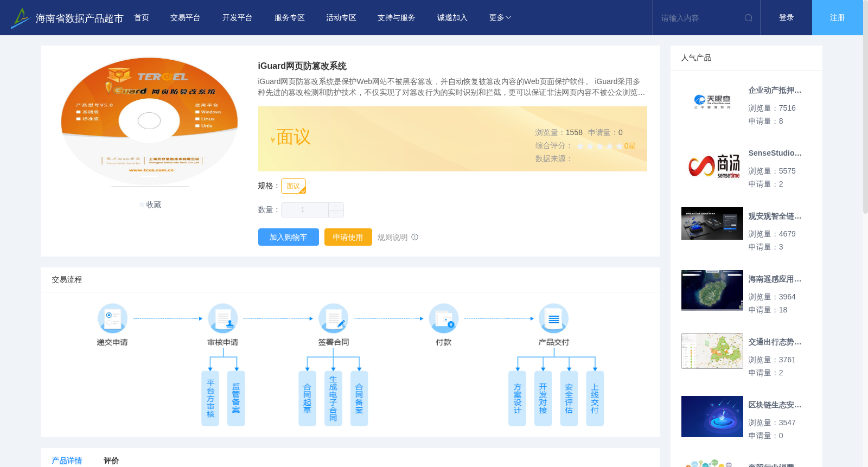Click the 登录 button
This screenshot has width=868, height=467.
[x=787, y=18]
